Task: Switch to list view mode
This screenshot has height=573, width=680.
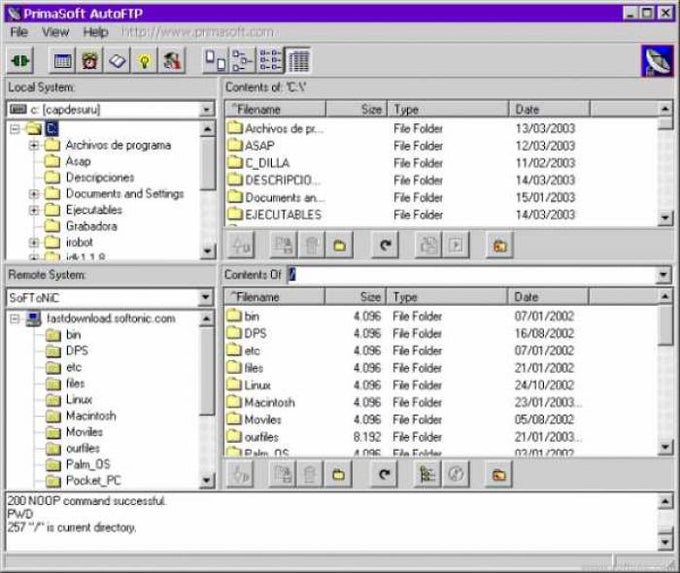Action: tap(270, 60)
